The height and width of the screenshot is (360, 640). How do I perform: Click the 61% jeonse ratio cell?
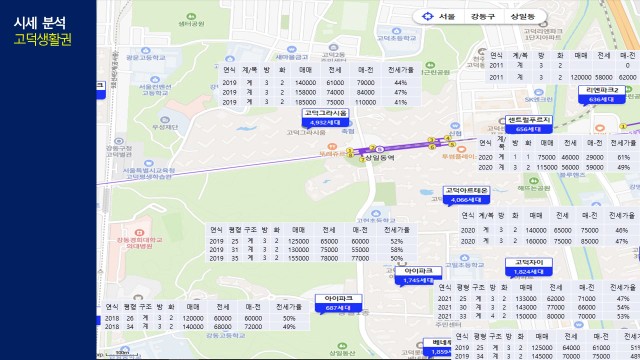(x=623, y=157)
